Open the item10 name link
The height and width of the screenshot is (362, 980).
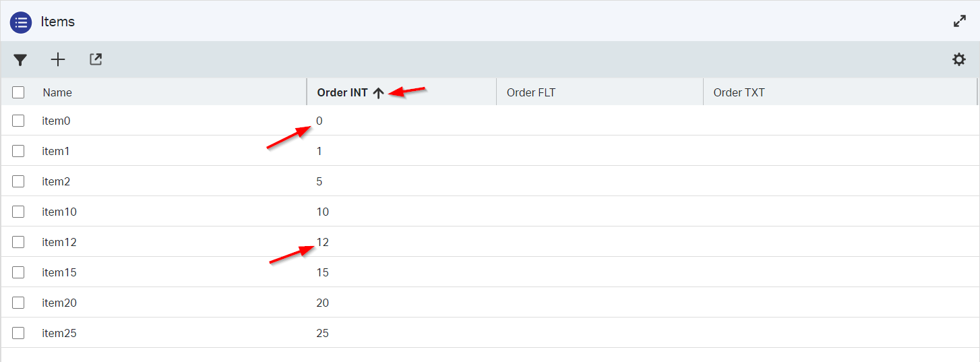59,212
